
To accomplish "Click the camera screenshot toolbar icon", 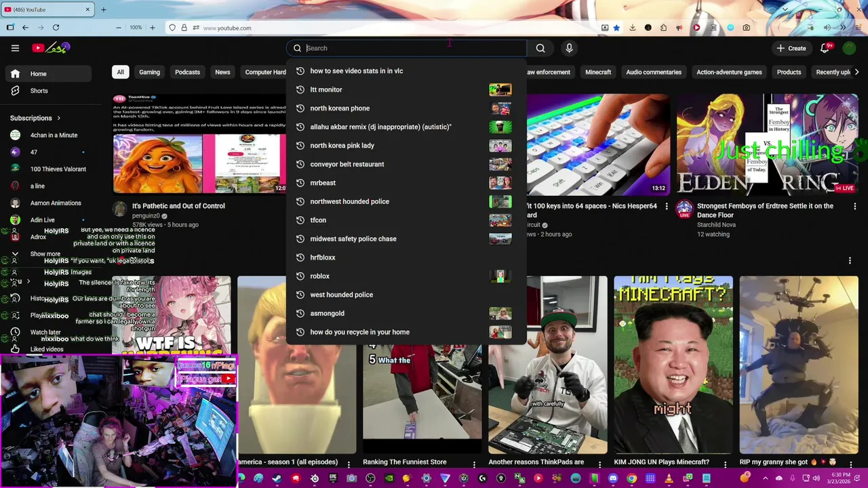I will click(x=747, y=28).
